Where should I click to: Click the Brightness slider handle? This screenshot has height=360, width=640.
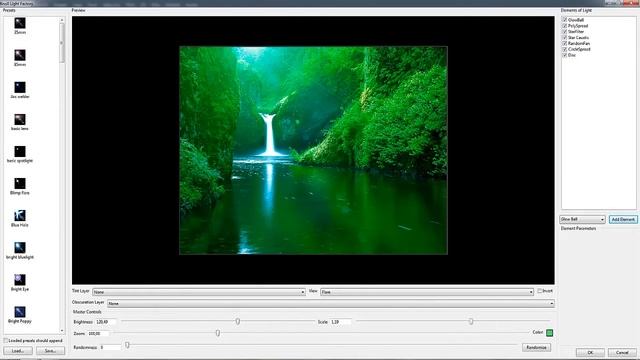click(x=238, y=322)
